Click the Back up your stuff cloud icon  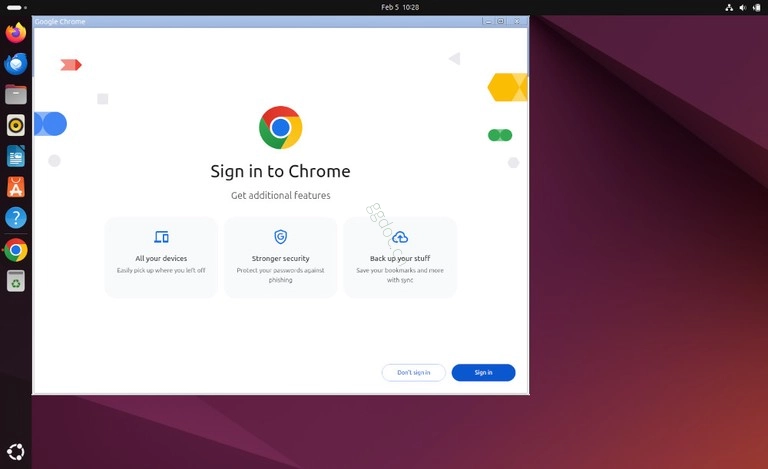400,237
